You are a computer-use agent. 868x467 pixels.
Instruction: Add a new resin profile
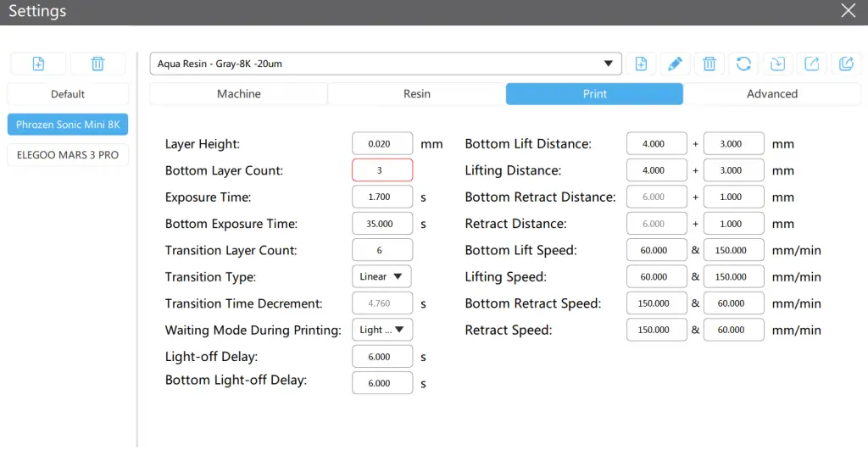coord(642,64)
